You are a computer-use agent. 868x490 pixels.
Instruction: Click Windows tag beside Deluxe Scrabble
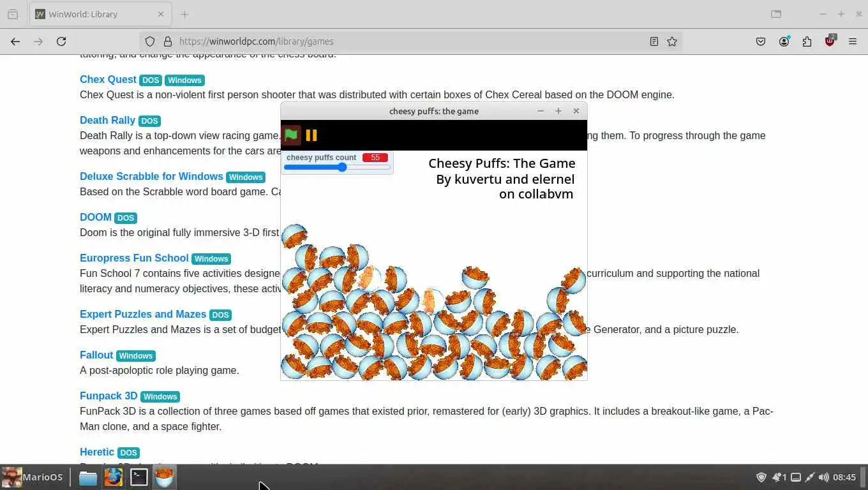(x=246, y=177)
